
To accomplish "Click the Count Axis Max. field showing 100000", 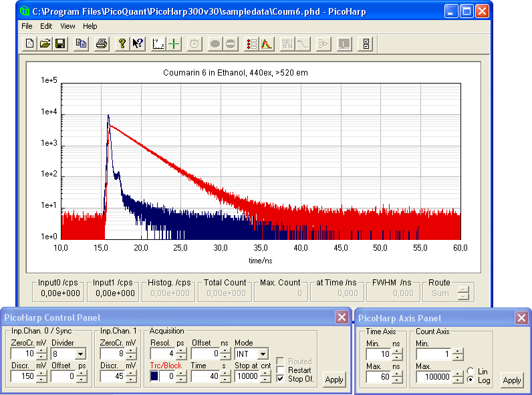I will click(434, 377).
